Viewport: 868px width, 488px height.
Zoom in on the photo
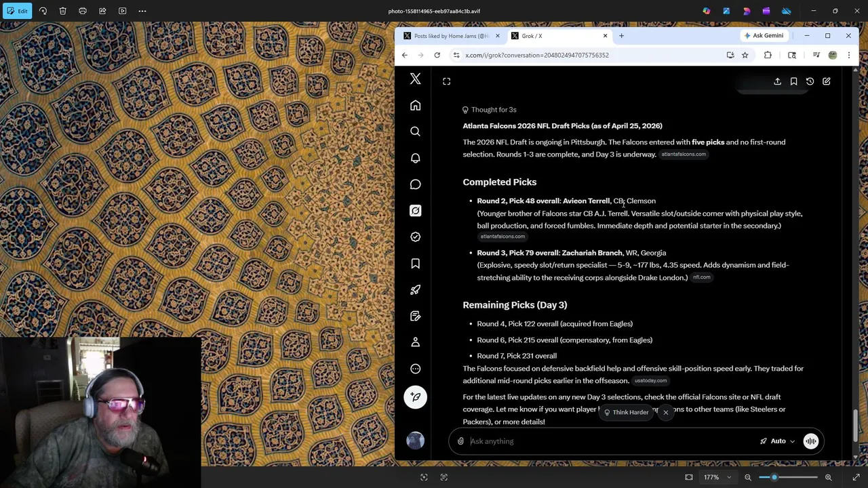point(828,477)
